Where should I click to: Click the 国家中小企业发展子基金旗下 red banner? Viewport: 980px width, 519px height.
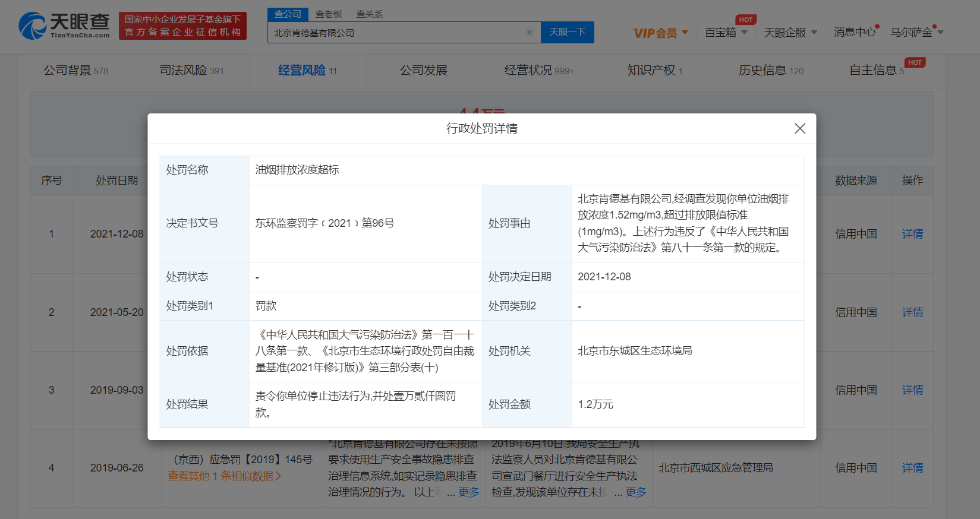point(182,26)
